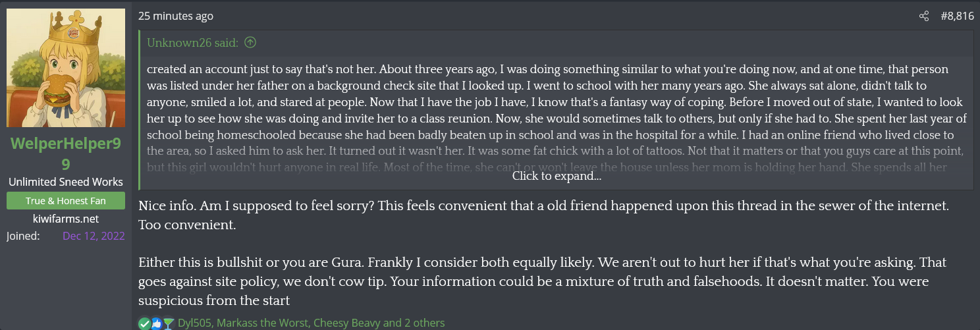Click "Unlimited Sneed Works" user title

click(66, 182)
